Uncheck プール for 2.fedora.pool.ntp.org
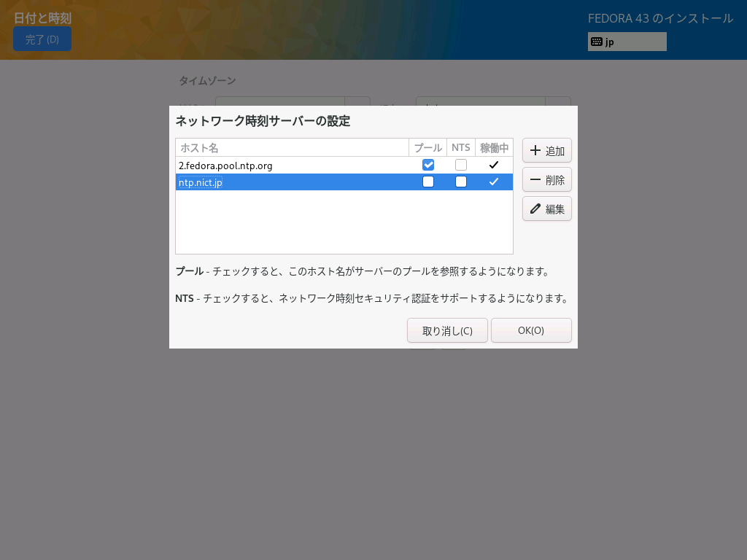Viewport: 747px width, 560px height. click(x=428, y=165)
